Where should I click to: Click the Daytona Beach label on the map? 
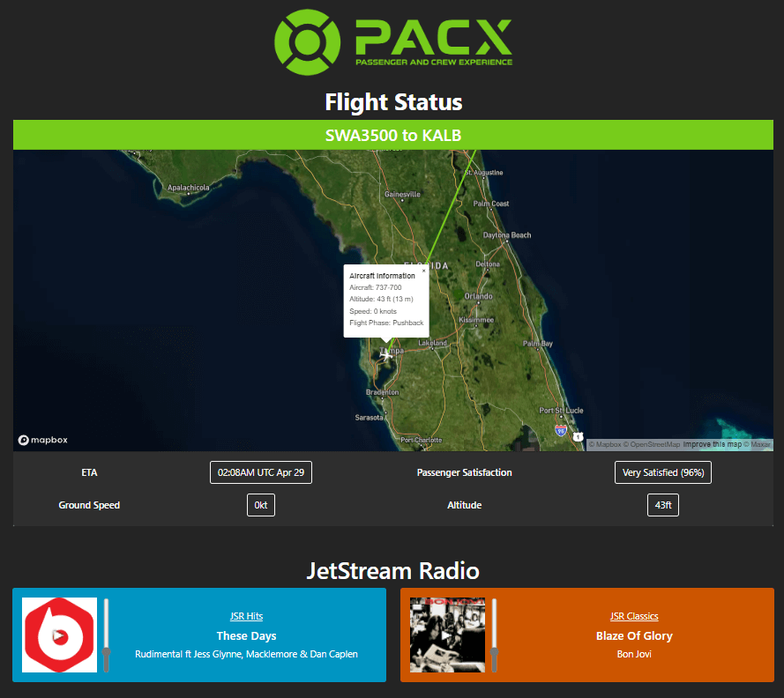click(507, 234)
